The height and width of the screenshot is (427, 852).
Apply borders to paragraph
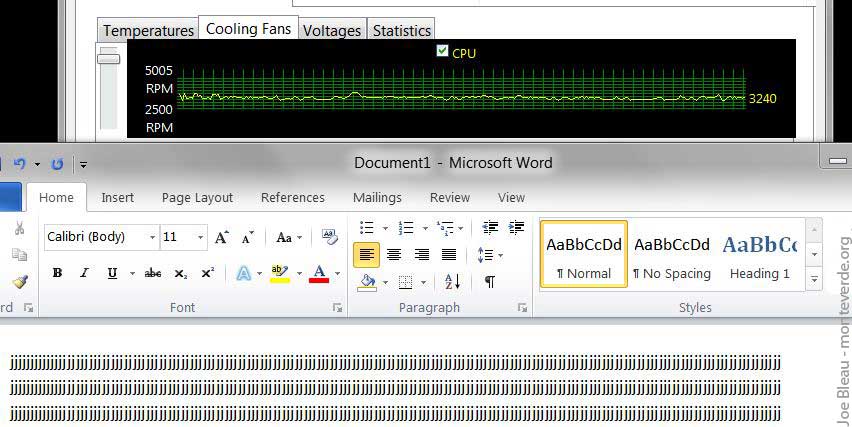pyautogui.click(x=406, y=282)
